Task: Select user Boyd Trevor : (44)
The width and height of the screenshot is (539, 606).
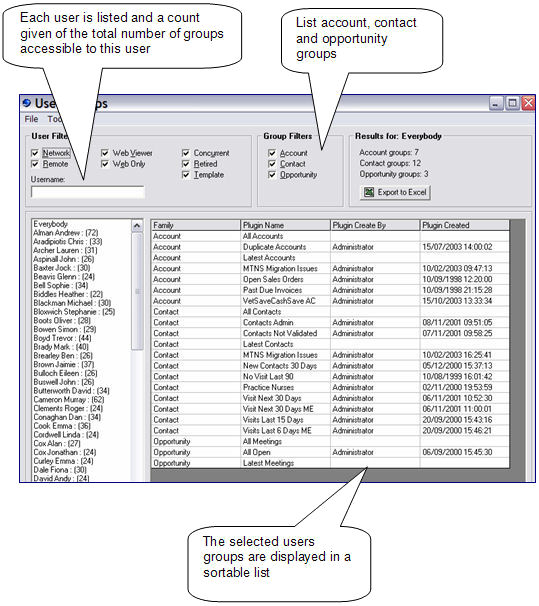Action: pyautogui.click(x=62, y=338)
